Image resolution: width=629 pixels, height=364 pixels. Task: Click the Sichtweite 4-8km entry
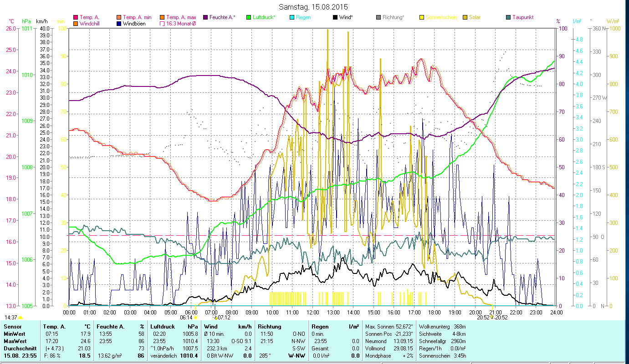click(x=441, y=334)
